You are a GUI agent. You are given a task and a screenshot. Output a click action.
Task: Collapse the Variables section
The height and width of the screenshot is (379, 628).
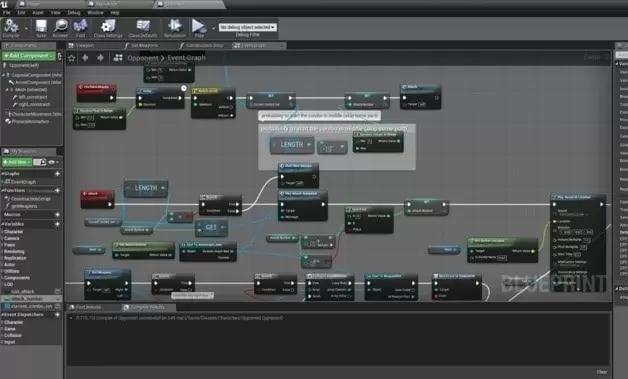(x=2, y=224)
